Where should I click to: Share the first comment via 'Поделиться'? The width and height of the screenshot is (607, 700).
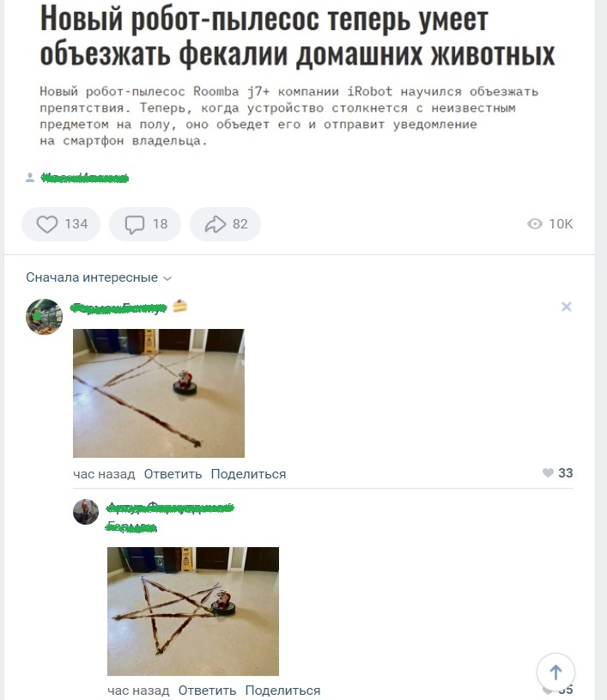click(248, 474)
